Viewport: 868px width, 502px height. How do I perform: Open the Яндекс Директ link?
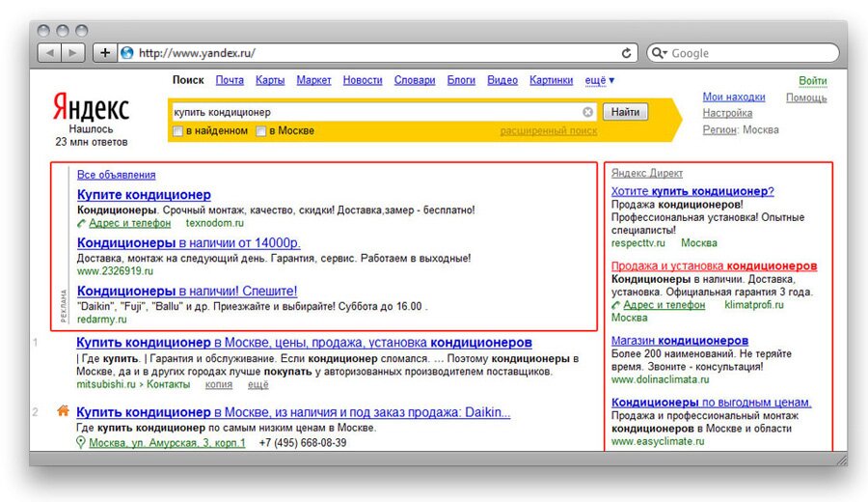647,173
